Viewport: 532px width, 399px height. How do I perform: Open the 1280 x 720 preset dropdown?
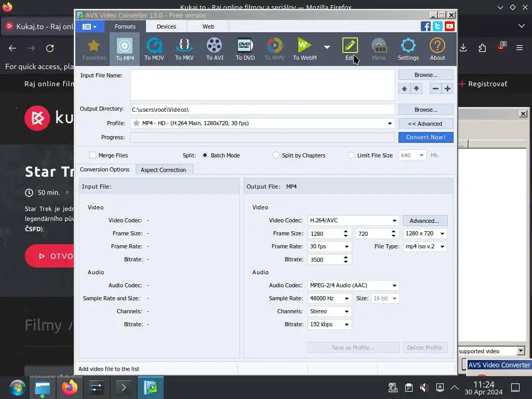coord(443,233)
